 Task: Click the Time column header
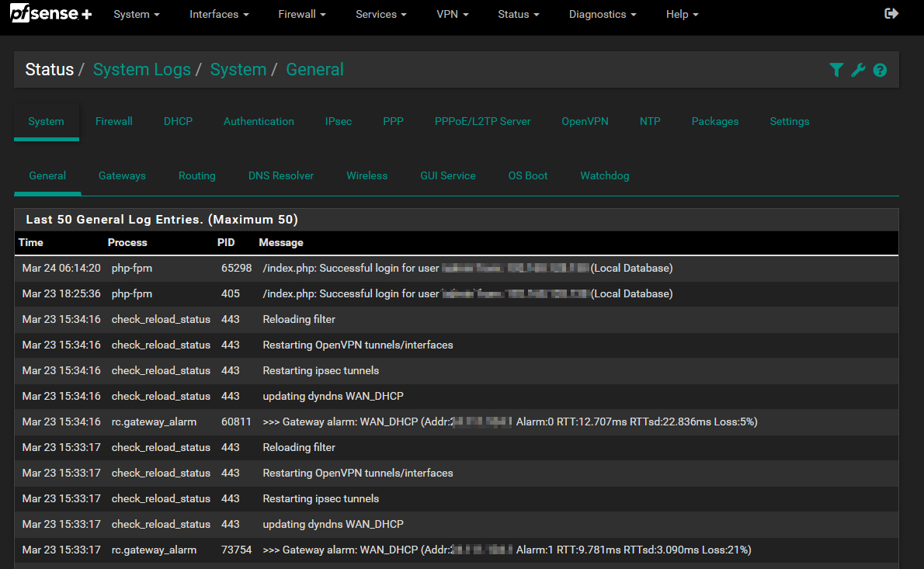[30, 243]
